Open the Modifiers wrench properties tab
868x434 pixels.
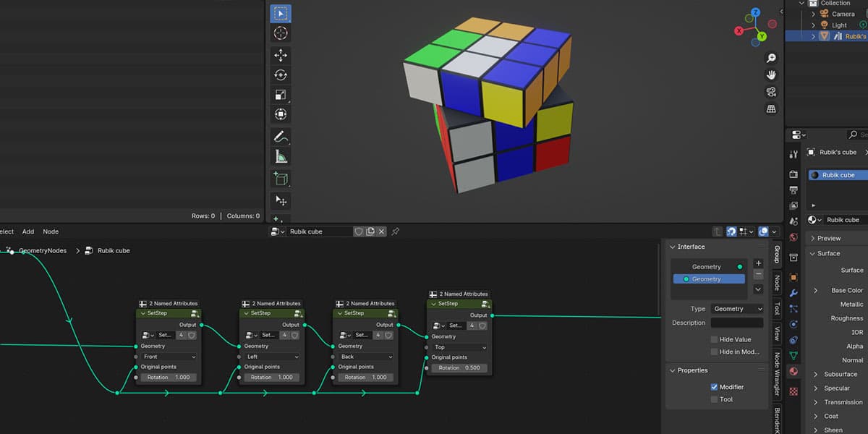(x=793, y=293)
